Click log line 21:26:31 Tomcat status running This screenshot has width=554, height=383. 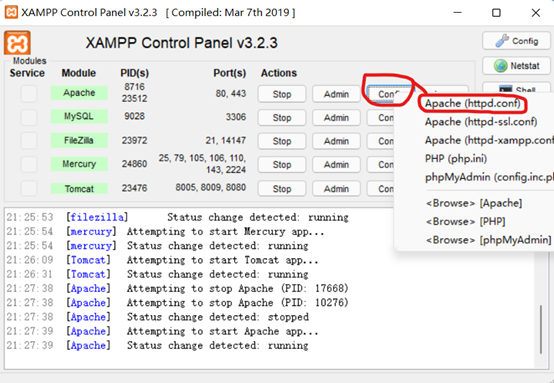(x=157, y=274)
